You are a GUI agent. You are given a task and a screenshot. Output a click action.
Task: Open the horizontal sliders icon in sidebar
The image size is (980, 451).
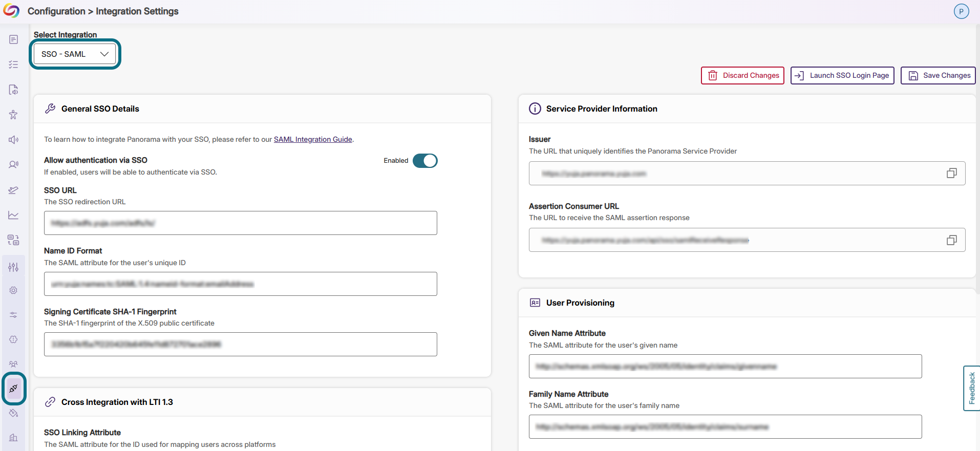coord(13,315)
